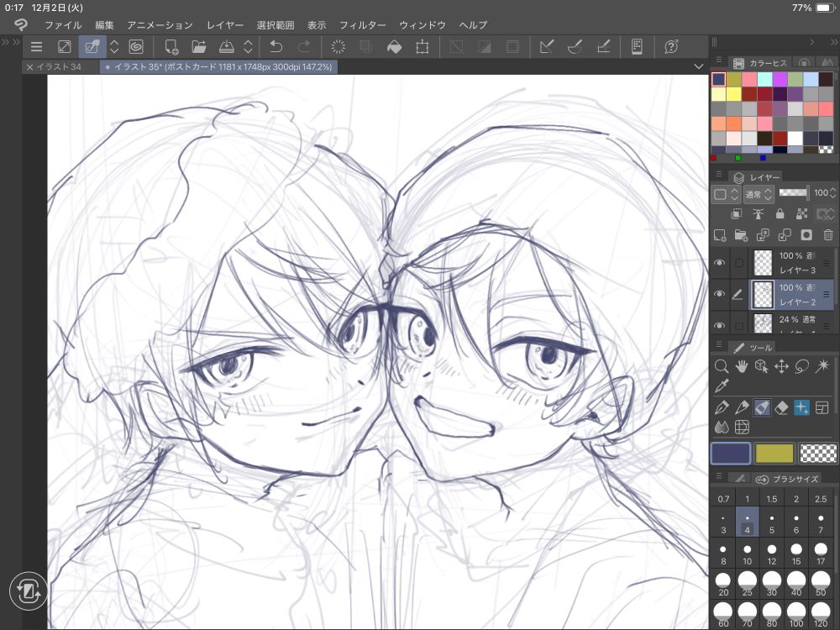Toggle set as reference layer lighthouse icon
This screenshot has height=630, width=840.
(758, 213)
